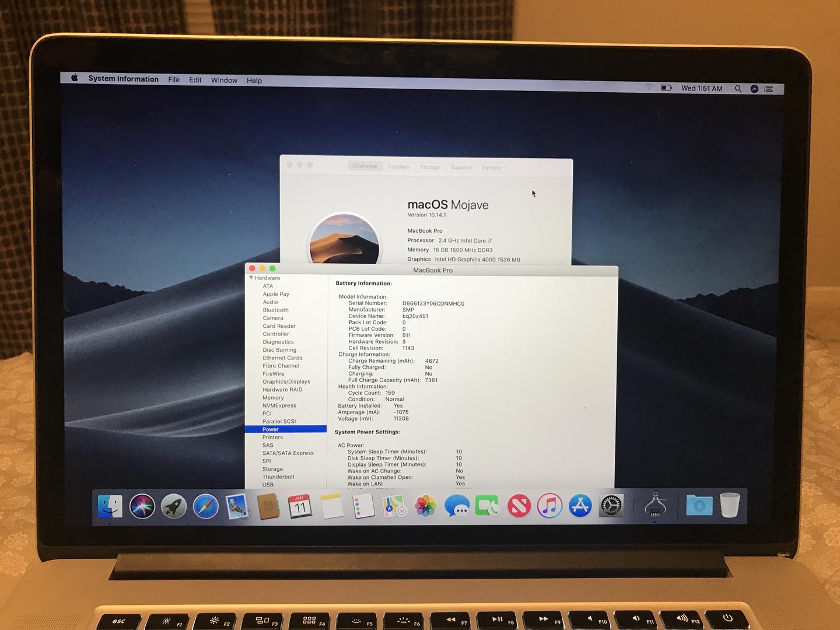Open the Trash in the Dock
Viewport: 840px width, 630px height.
click(730, 505)
